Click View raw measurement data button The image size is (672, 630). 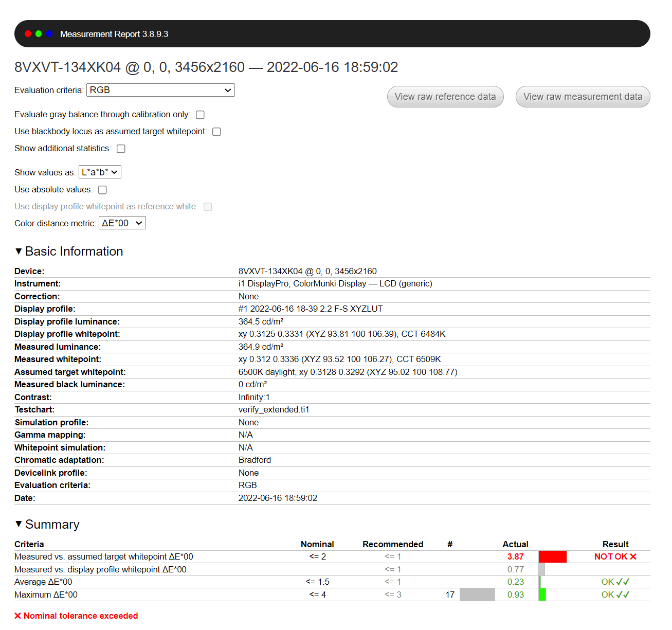583,97
